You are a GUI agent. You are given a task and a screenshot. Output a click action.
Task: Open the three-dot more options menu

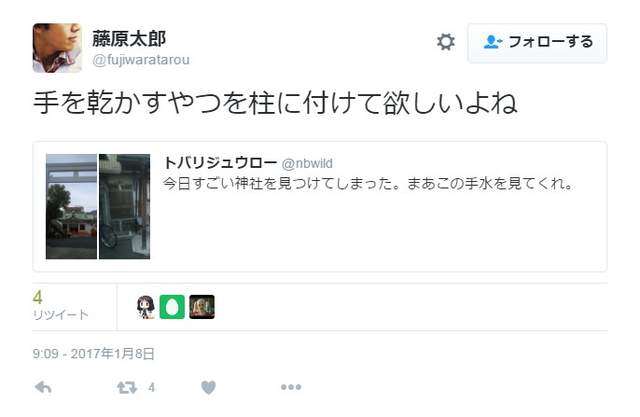click(x=291, y=387)
